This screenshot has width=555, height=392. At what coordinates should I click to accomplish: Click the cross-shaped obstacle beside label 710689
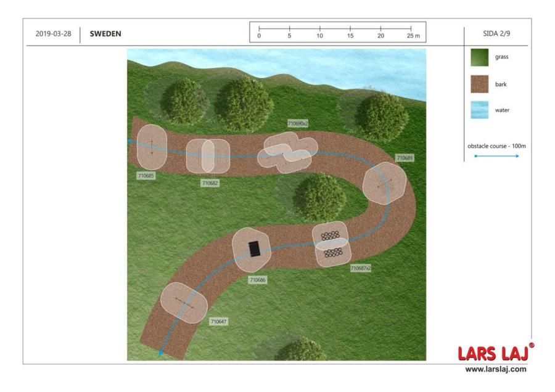384,183
